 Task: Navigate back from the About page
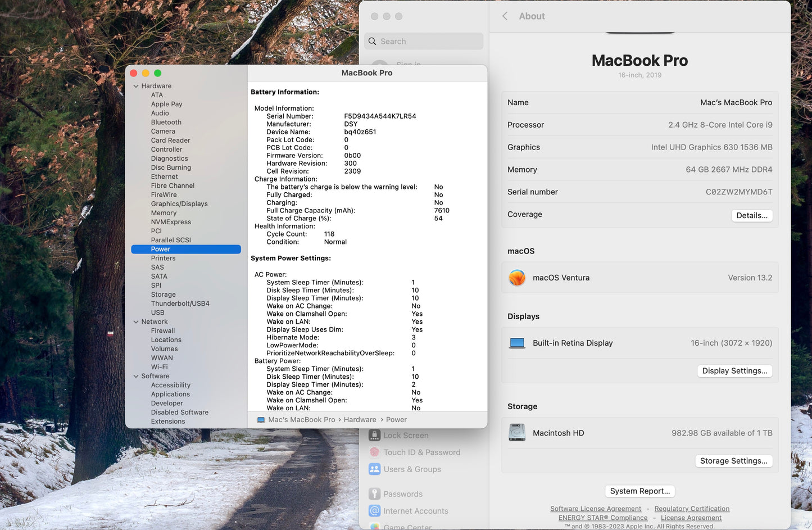click(504, 16)
